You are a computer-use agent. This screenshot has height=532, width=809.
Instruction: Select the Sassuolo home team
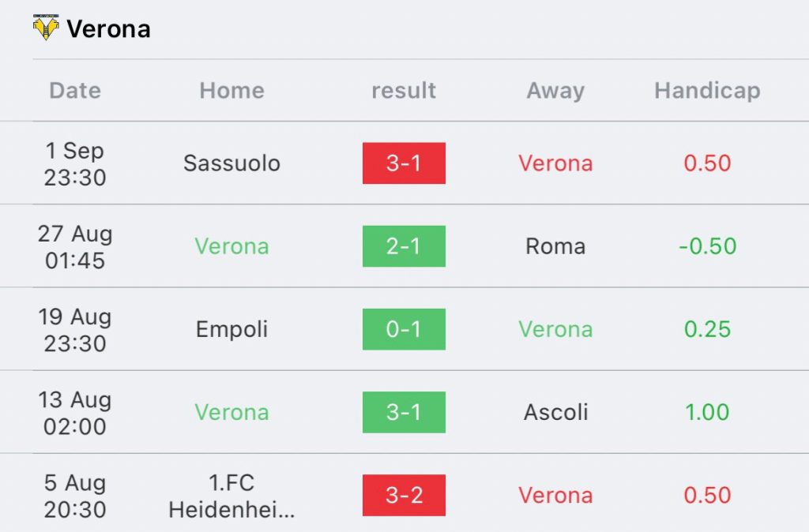231,163
